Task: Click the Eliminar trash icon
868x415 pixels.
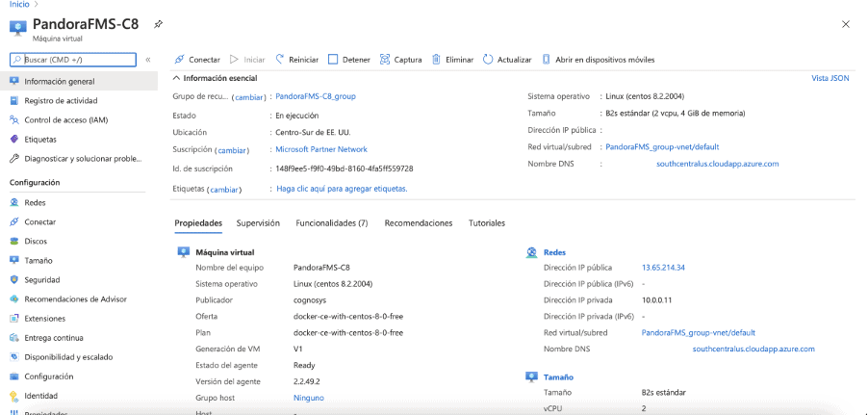Action: tap(436, 60)
